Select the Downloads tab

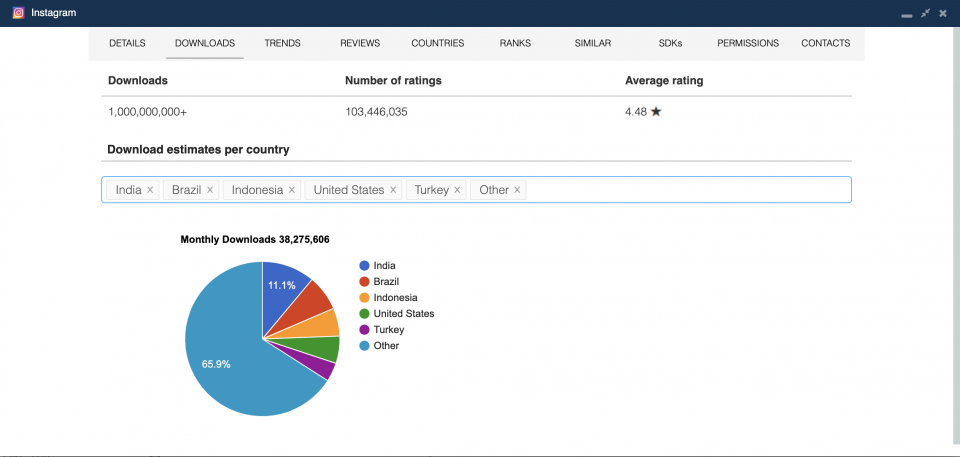tap(205, 43)
